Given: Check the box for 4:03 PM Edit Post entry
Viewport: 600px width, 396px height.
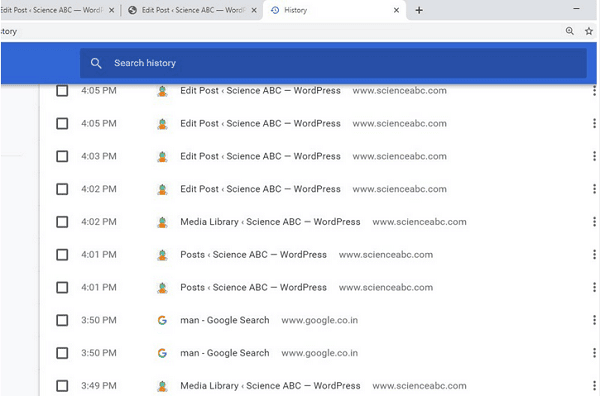Looking at the screenshot, I should point(62,156).
